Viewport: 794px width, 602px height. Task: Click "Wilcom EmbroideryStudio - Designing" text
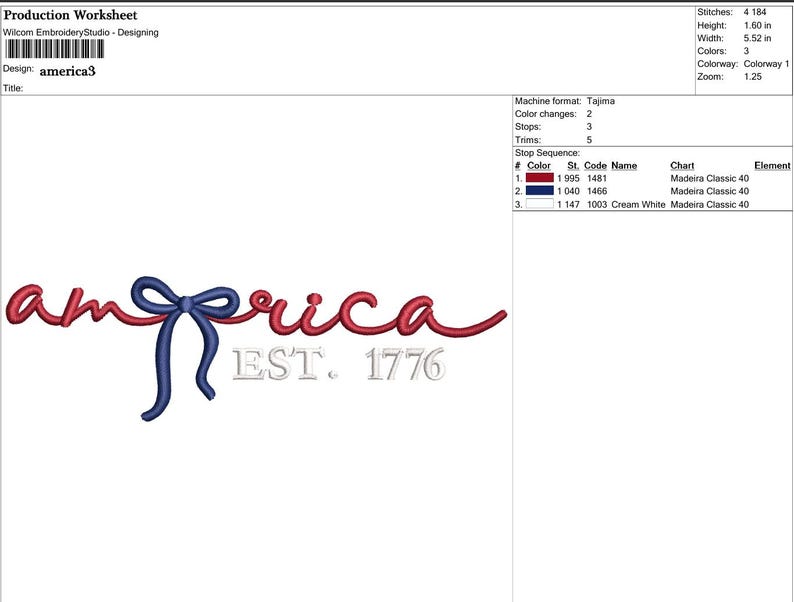pyautogui.click(x=81, y=32)
